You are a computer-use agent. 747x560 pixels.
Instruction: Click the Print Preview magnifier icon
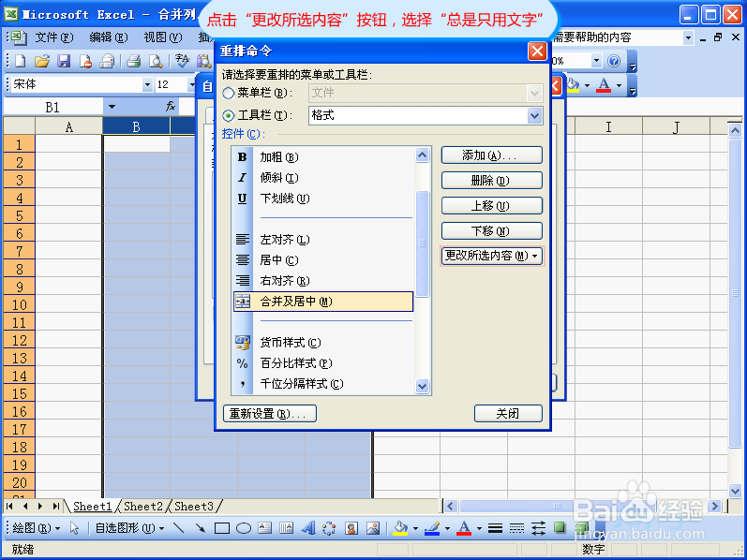coord(156,61)
